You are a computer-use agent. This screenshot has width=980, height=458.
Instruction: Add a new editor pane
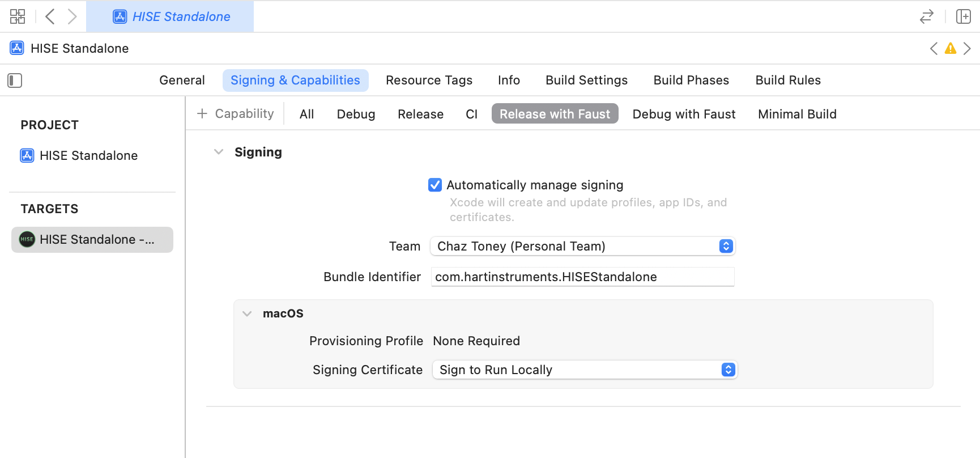tap(963, 16)
